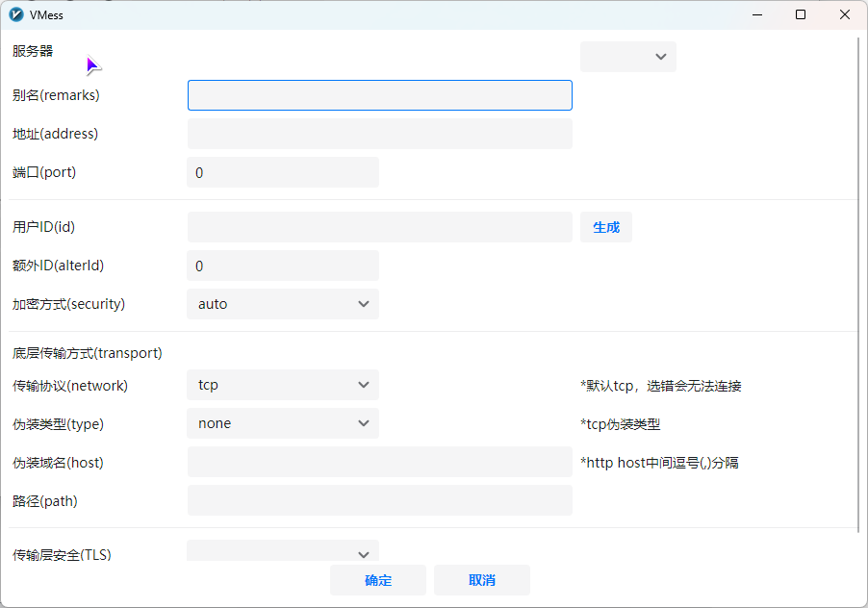
Task: Click 生成 to generate a user ID
Action: 605,227
